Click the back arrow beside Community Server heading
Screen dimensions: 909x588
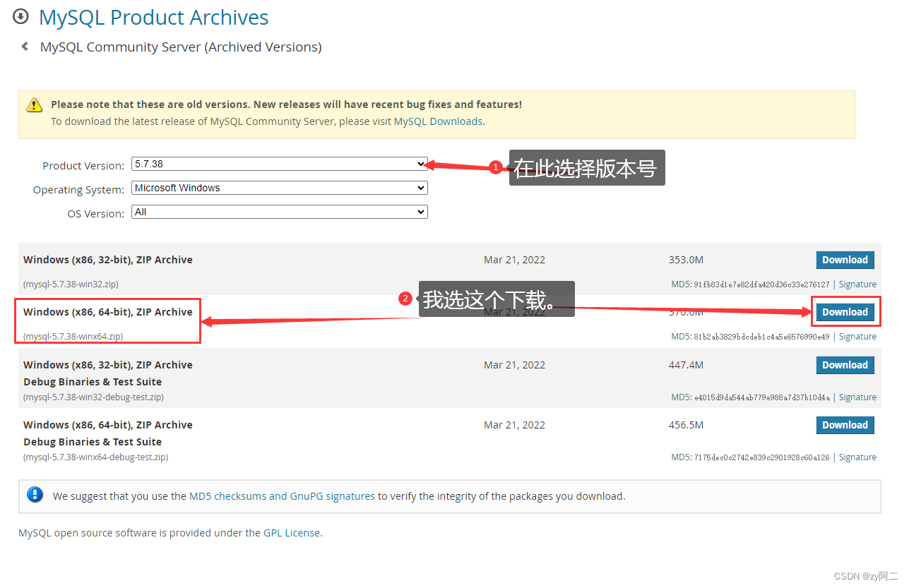tap(25, 46)
